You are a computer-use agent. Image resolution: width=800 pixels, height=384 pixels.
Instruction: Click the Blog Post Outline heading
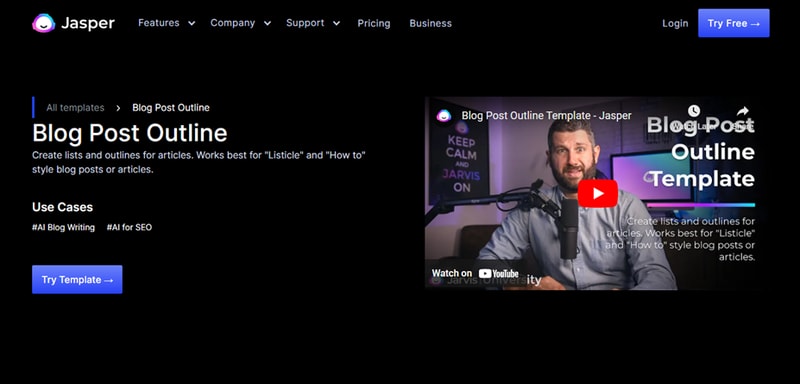130,133
